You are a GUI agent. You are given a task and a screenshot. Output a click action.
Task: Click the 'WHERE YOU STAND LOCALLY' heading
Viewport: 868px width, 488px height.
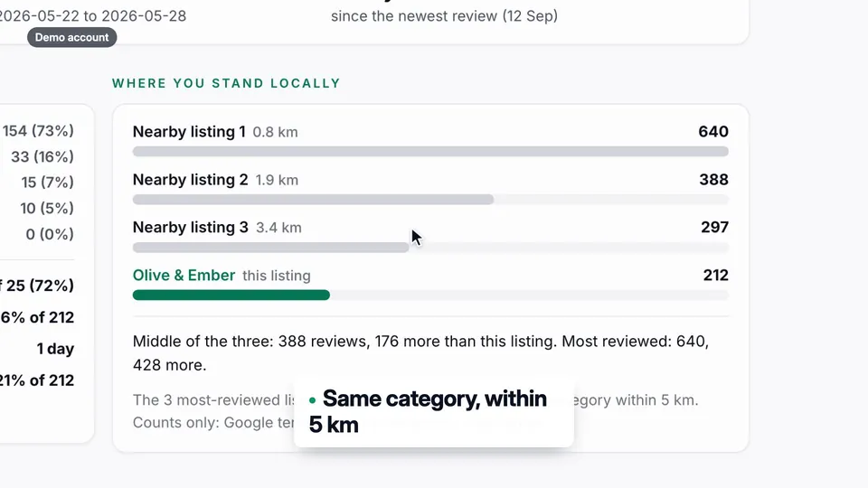coord(226,83)
